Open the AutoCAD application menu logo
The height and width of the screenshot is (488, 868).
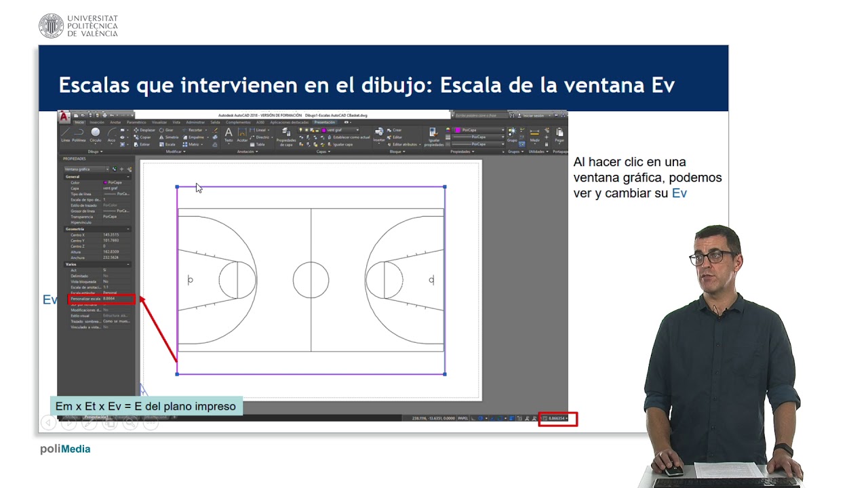tap(64, 117)
